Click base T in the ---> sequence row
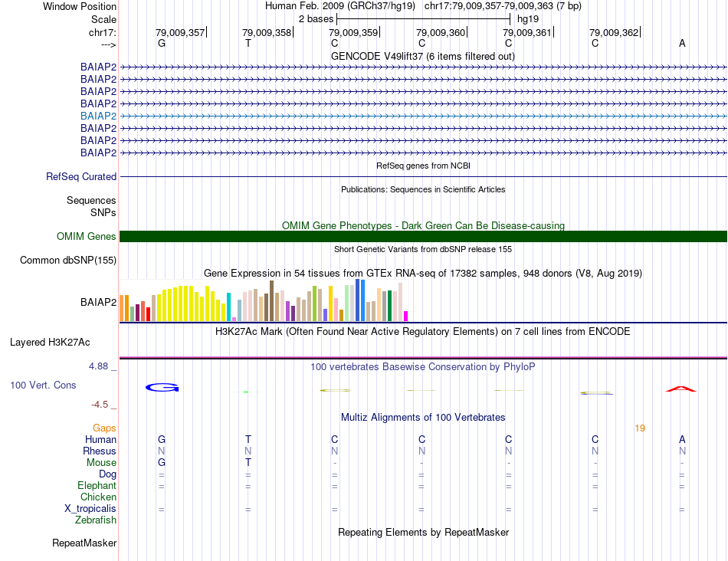Screen dimensions: 728x561 click(x=248, y=43)
